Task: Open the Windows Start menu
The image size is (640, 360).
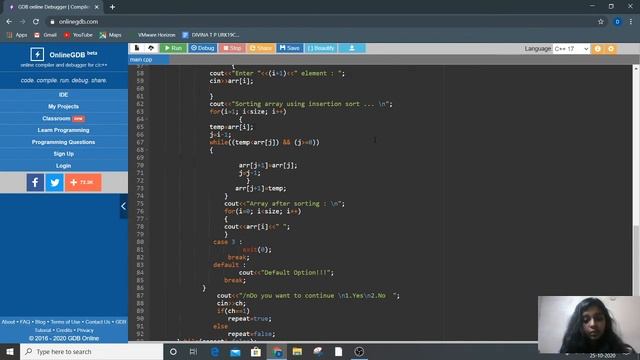Action: [x=10, y=351]
